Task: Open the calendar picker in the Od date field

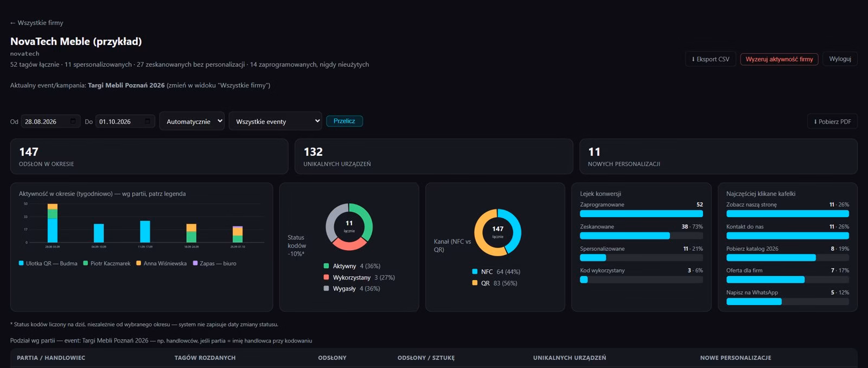Action: [73, 122]
